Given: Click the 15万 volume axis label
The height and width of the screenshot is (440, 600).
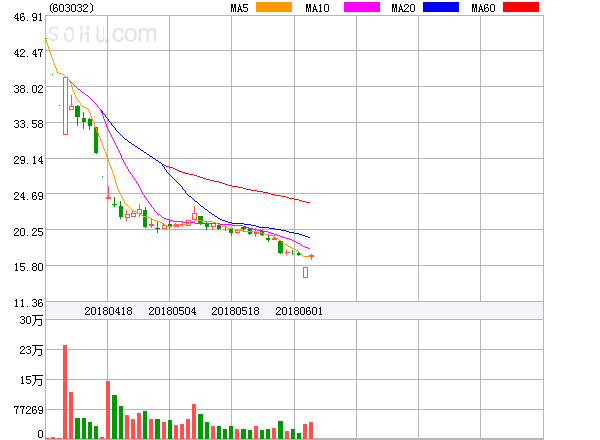Looking at the screenshot, I should click(x=31, y=380).
